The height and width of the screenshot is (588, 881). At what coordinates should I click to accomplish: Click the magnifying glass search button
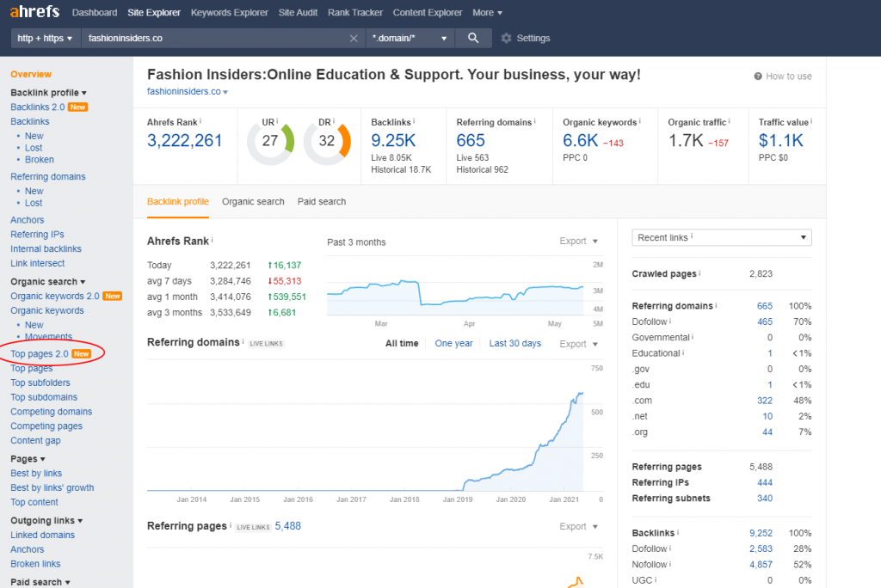pyautogui.click(x=473, y=38)
